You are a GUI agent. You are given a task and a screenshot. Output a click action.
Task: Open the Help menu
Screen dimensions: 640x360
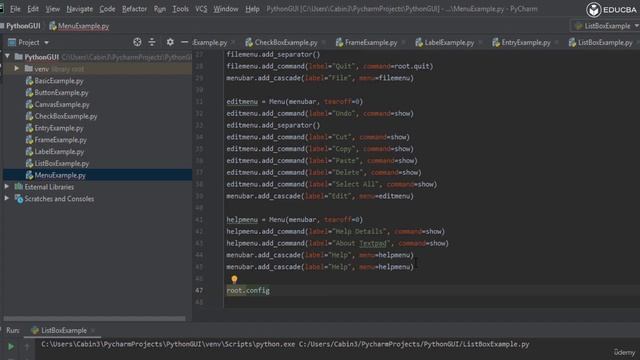point(252,9)
